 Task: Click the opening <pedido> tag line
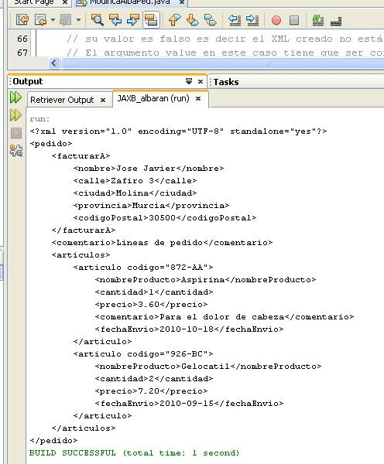click(51, 144)
